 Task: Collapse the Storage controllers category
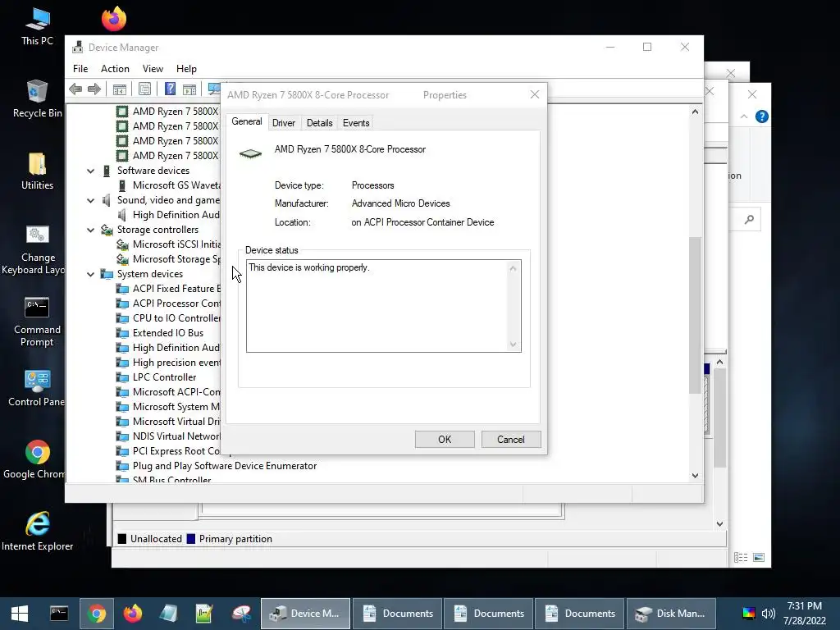(90, 230)
